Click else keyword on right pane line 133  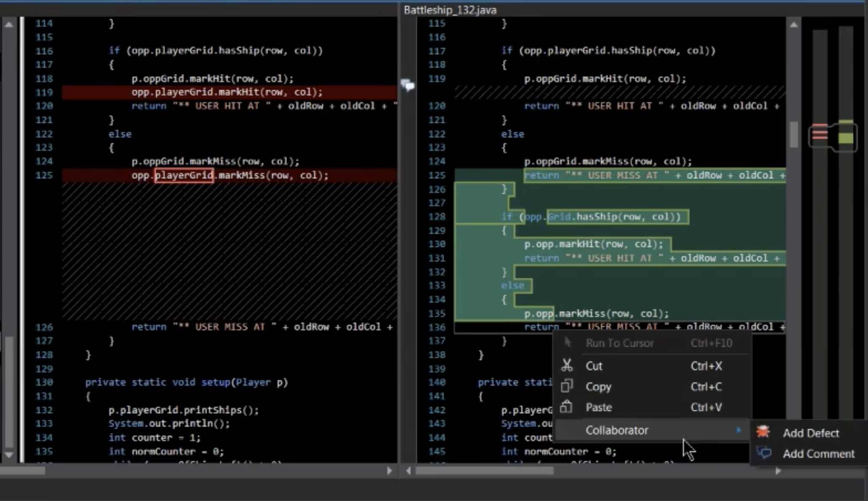[x=512, y=285]
